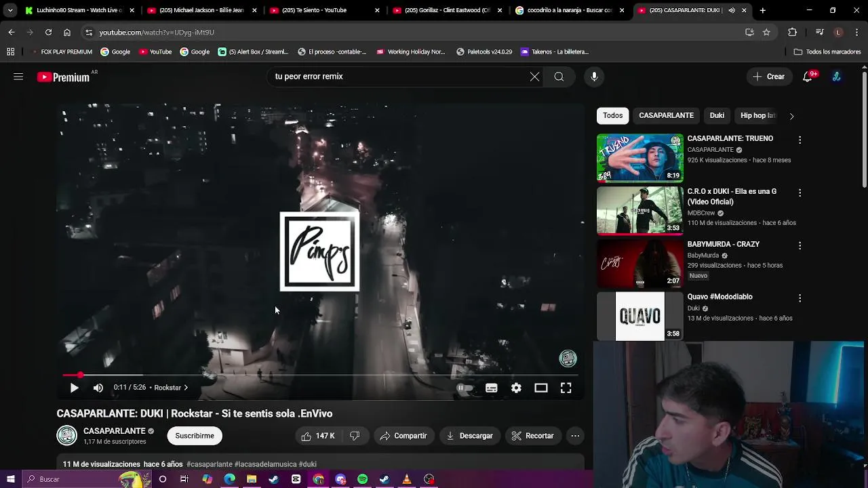Click the channel watermark in video corner
The width and height of the screenshot is (868, 488).
pyautogui.click(x=568, y=358)
